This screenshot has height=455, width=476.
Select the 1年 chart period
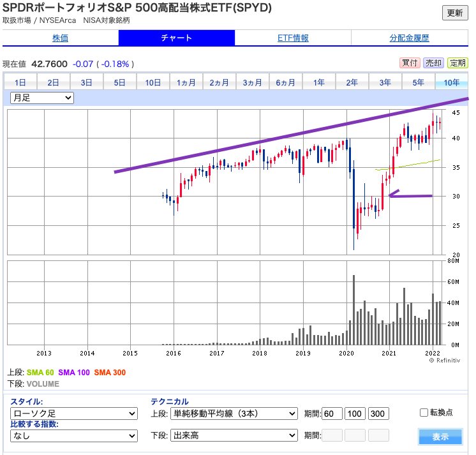[319, 82]
